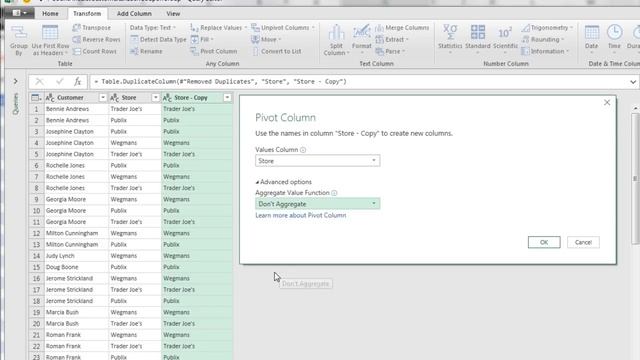Open Standard number operations
Screen dimensions: 640x360
(478, 39)
